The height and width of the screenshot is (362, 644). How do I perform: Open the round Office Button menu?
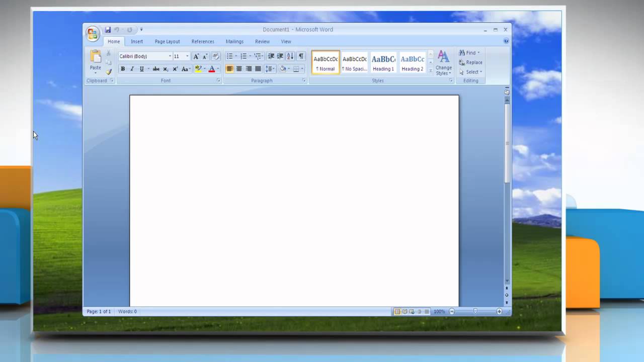93,34
